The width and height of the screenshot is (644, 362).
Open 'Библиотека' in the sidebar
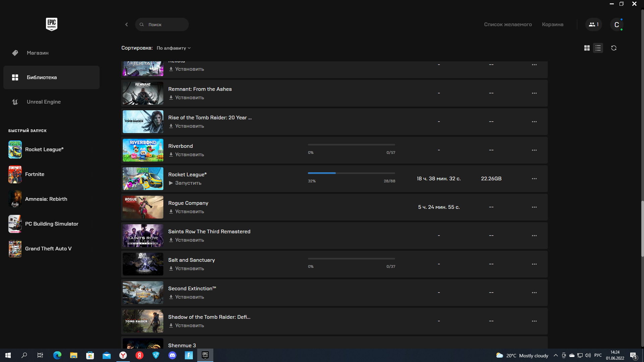point(51,77)
